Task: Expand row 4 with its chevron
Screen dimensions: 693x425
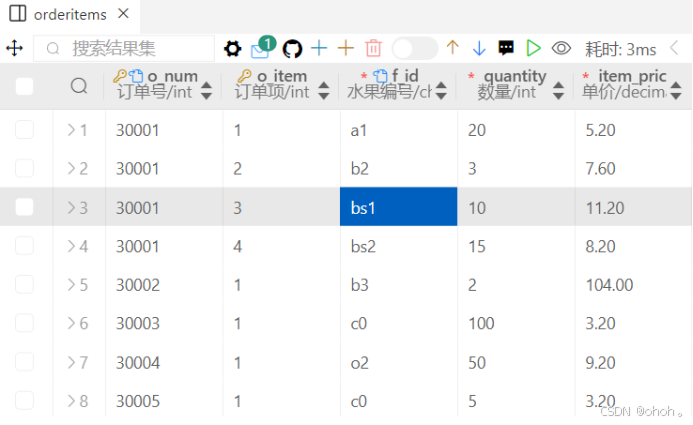Action: 71,246
